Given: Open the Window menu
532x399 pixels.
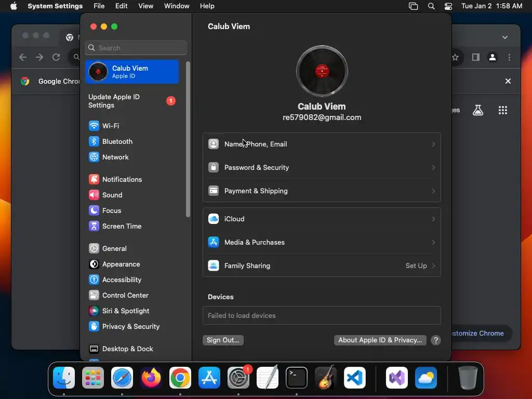Looking at the screenshot, I should click(x=177, y=6).
